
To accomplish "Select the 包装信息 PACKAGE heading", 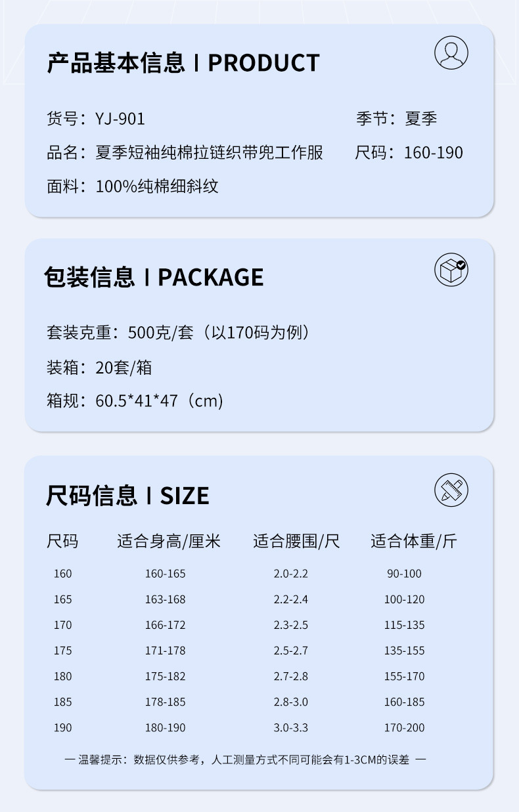I will click(x=154, y=277).
